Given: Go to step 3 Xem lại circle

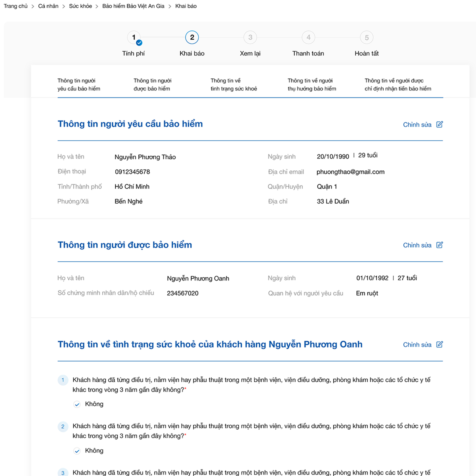Looking at the screenshot, I should [250, 37].
